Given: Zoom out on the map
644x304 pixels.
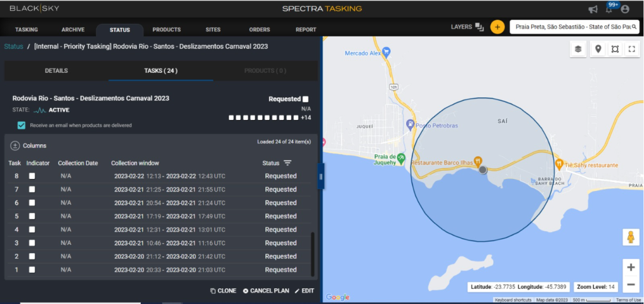Looking at the screenshot, I should click(x=631, y=285).
